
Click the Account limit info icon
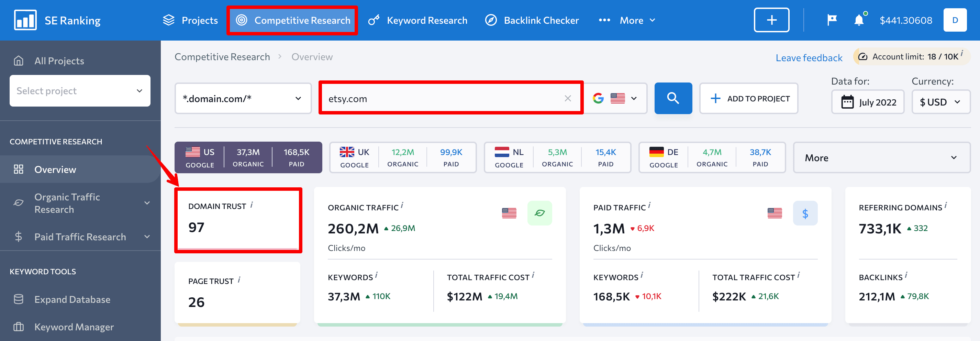point(962,53)
